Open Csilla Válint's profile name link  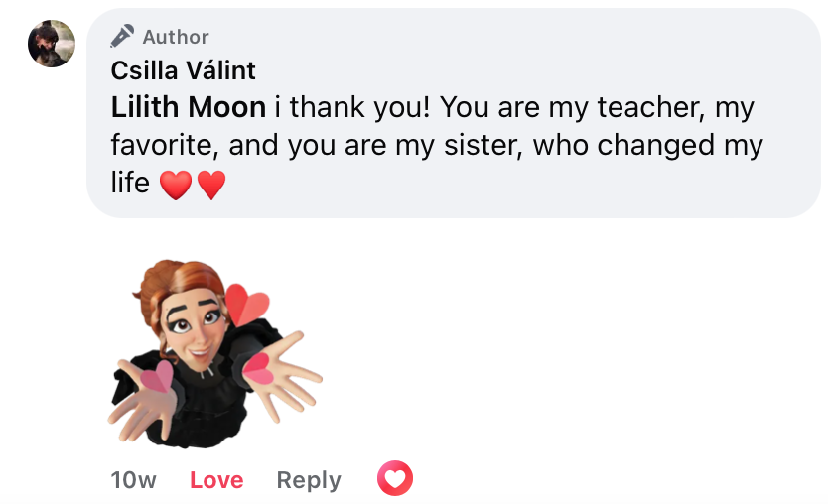pos(184,70)
